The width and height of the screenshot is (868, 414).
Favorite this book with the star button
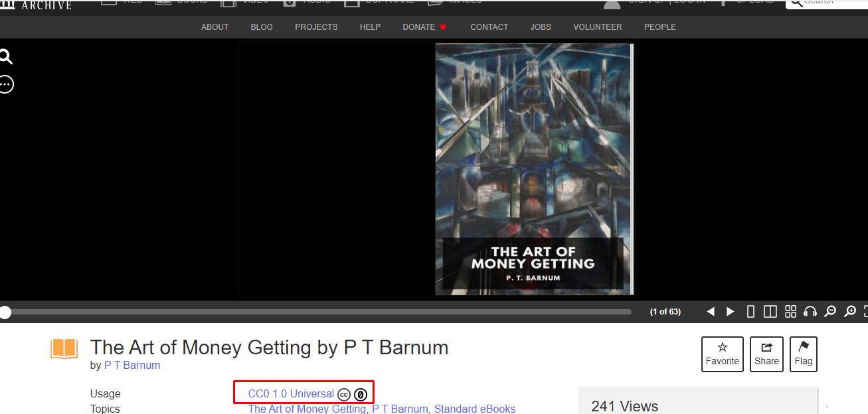722,354
